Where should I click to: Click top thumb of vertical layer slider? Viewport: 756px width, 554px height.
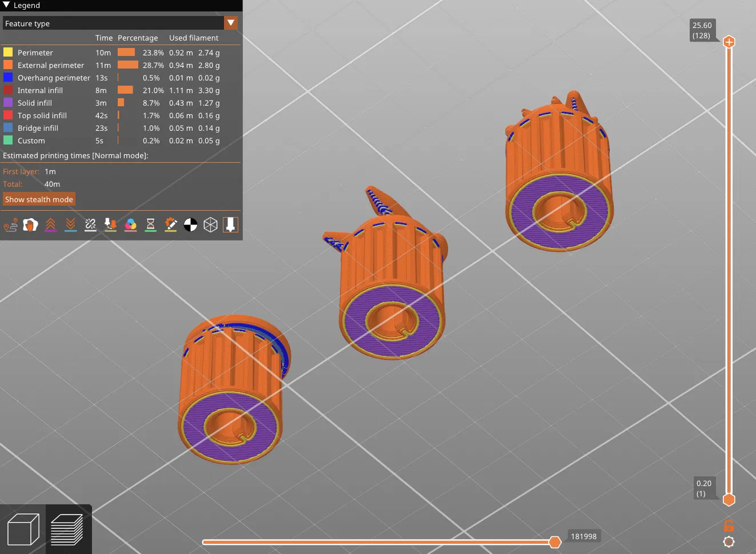click(729, 42)
